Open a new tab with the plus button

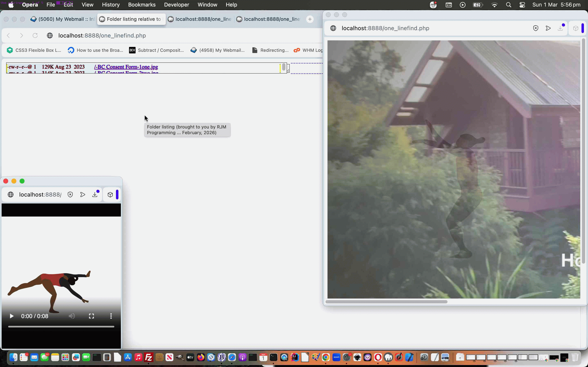pyautogui.click(x=310, y=19)
